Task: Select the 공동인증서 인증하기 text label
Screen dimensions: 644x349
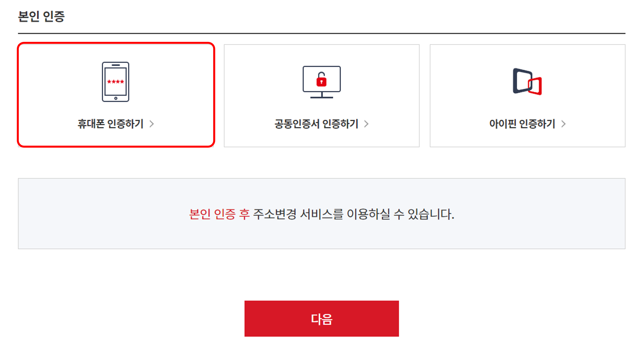Action: pyautogui.click(x=316, y=124)
